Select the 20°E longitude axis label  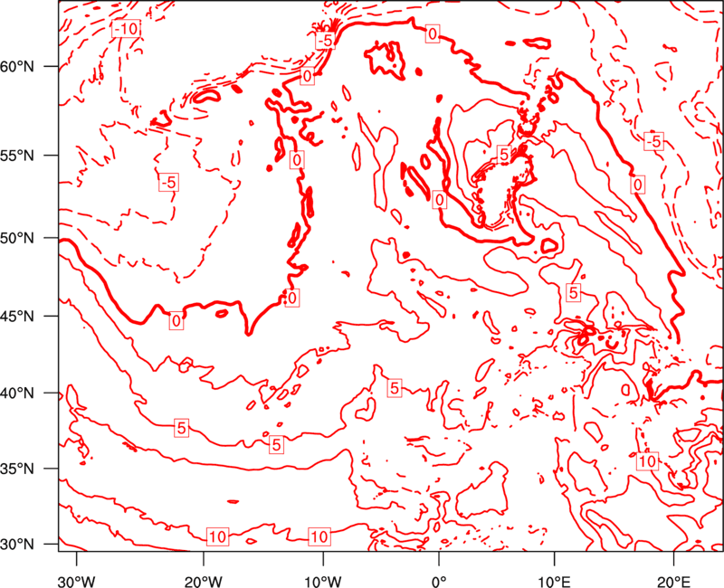pyautogui.click(x=673, y=581)
